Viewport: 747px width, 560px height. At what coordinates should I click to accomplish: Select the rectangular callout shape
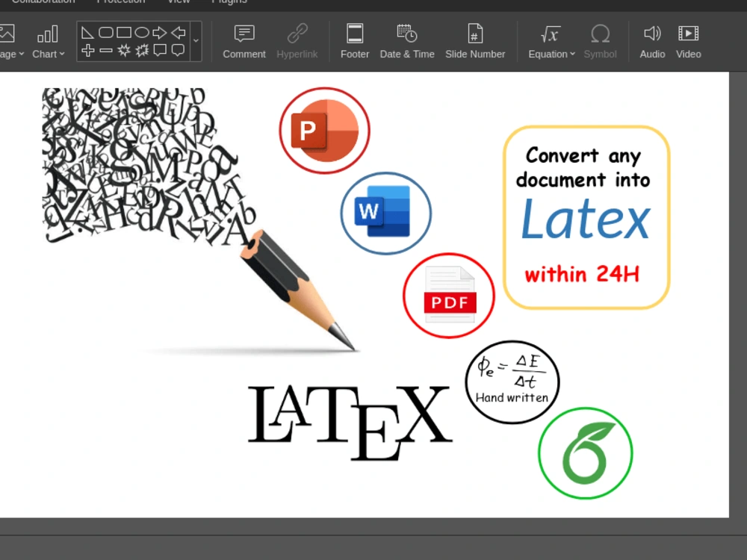click(x=160, y=50)
